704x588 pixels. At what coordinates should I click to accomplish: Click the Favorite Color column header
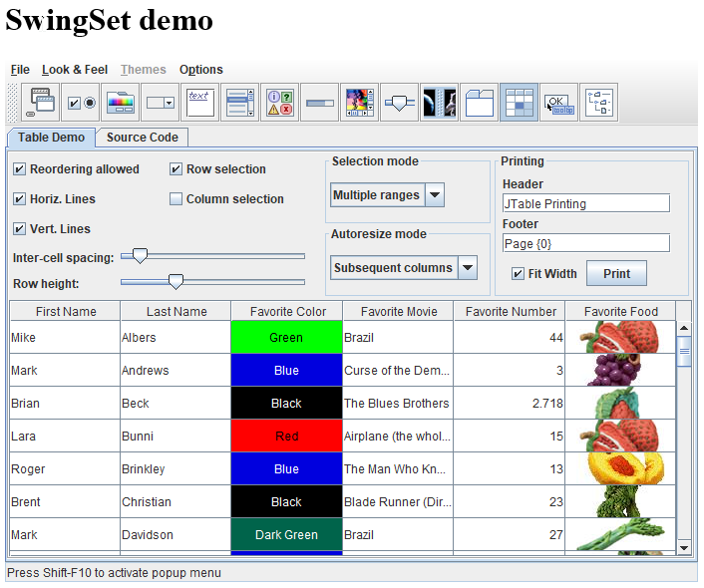point(287,311)
